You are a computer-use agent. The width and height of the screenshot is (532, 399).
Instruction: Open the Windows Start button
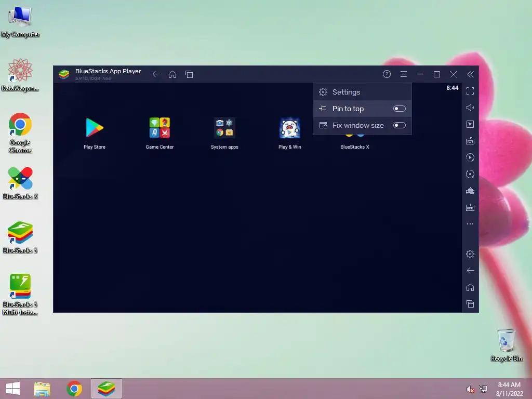pyautogui.click(x=13, y=389)
